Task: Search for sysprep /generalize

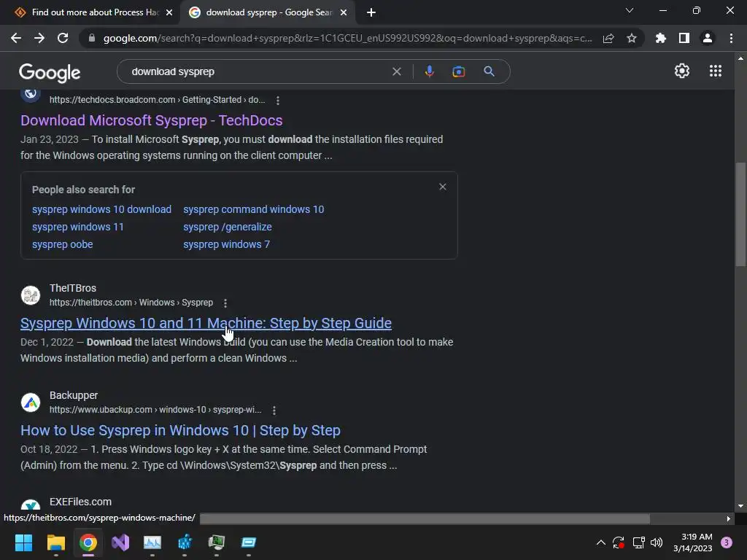Action: [228, 227]
